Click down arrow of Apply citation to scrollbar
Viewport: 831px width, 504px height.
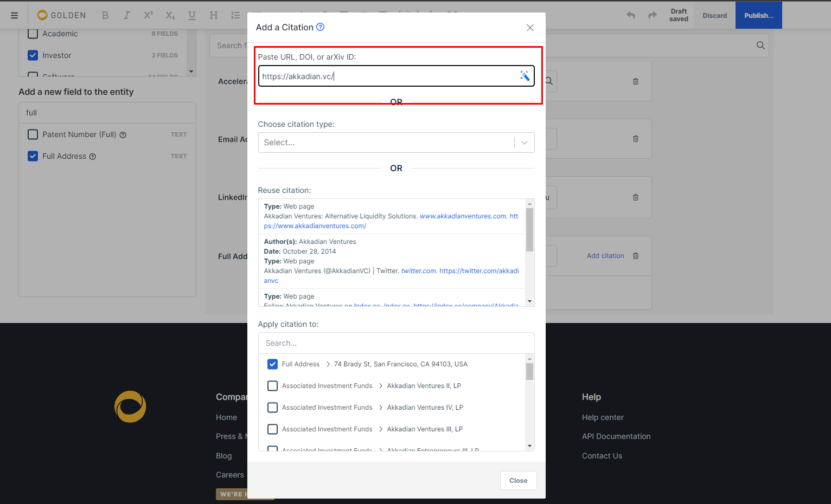click(x=530, y=446)
